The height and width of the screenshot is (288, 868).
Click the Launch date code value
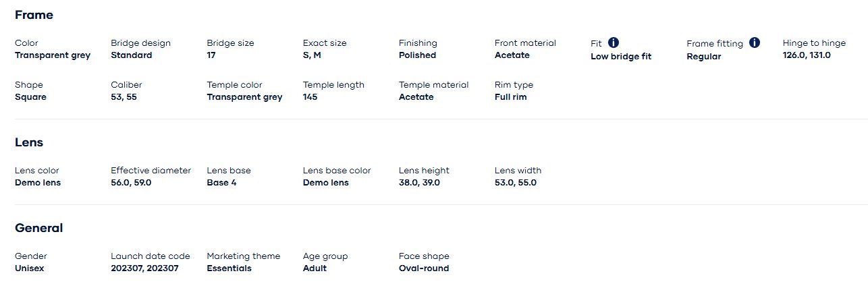click(x=144, y=268)
